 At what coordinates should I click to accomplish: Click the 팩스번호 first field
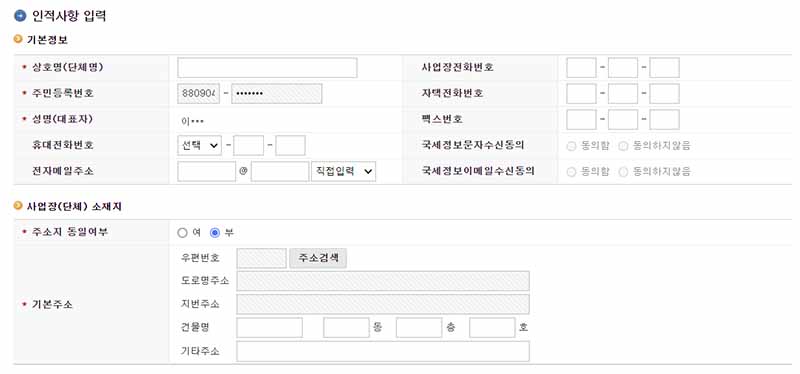(x=581, y=119)
